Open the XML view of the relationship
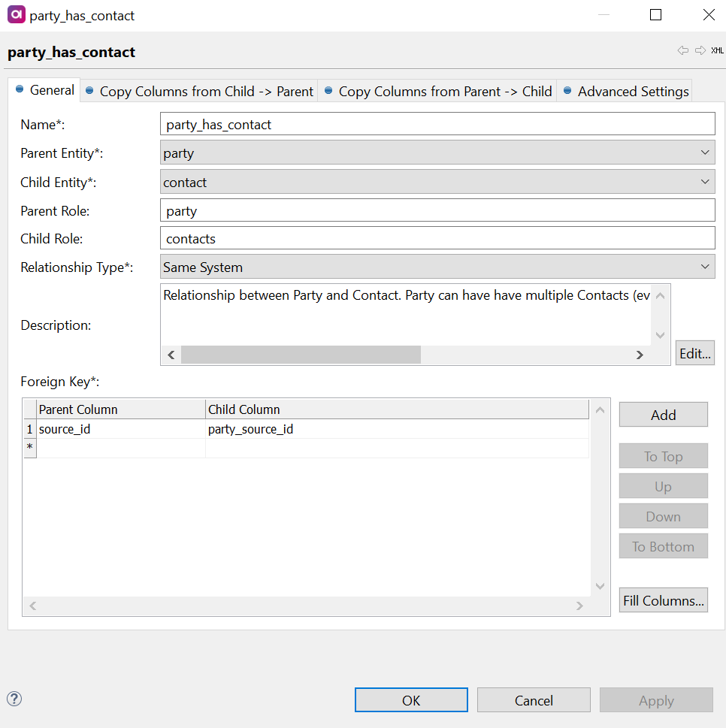This screenshot has height=728, width=726. click(x=717, y=50)
